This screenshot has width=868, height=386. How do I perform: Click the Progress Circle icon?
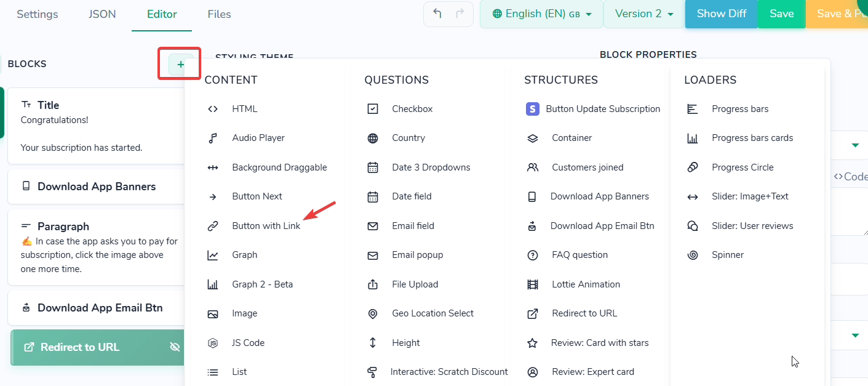point(693,167)
